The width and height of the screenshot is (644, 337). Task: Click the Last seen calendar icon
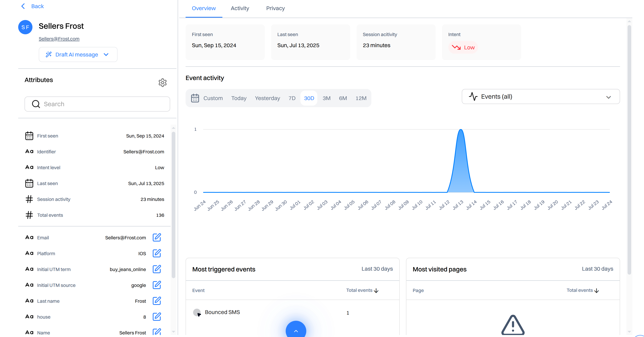click(x=29, y=183)
